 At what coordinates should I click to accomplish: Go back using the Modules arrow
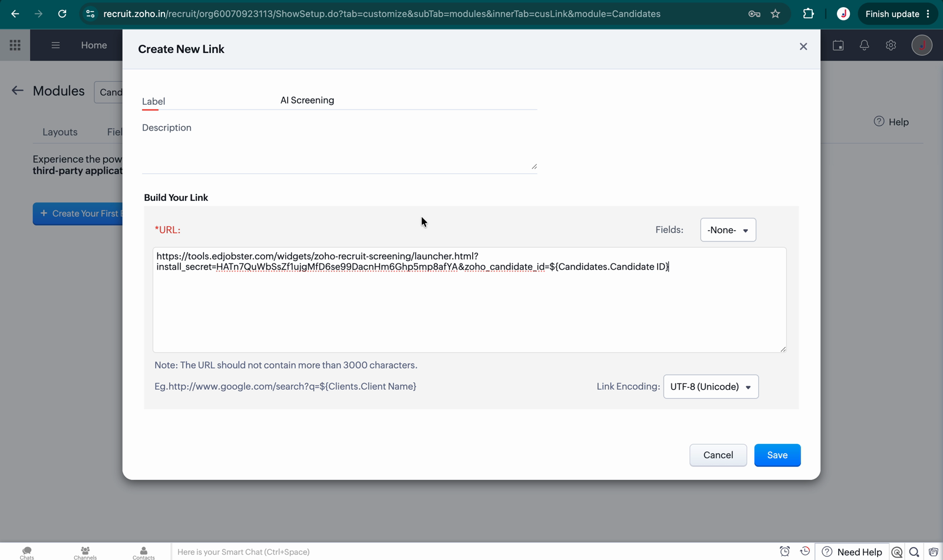tap(18, 91)
